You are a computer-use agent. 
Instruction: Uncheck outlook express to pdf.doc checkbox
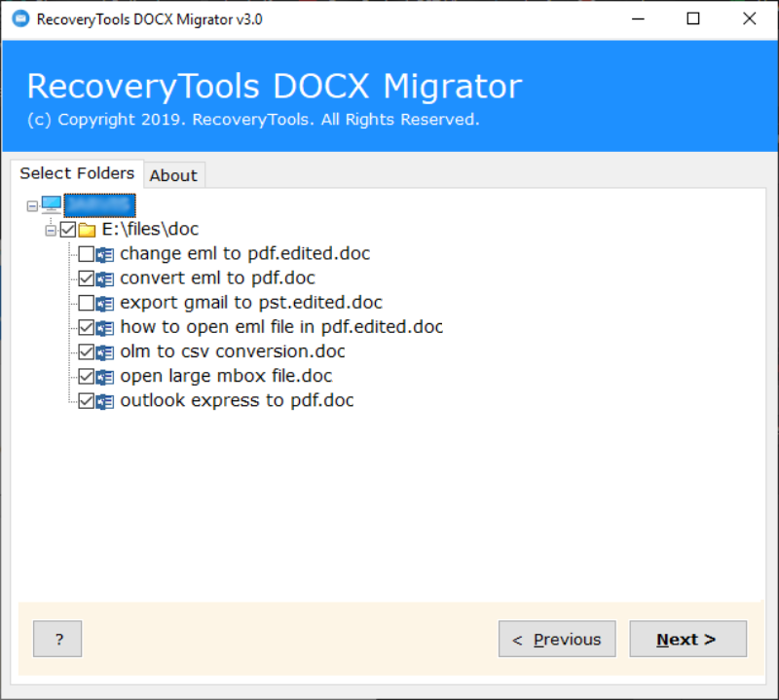87,400
